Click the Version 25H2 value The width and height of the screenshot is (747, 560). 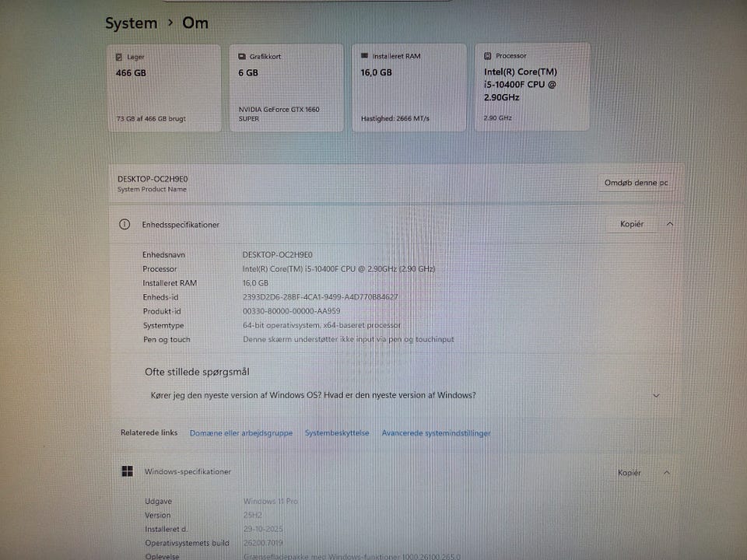tap(252, 515)
